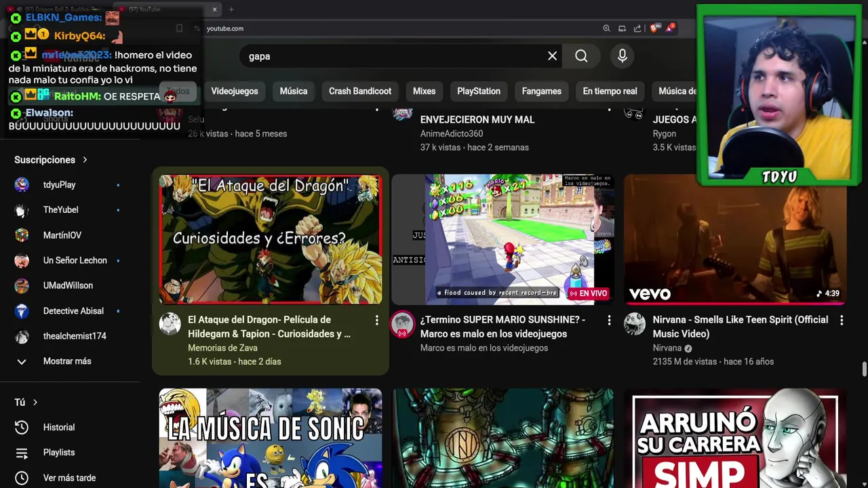The image size is (868, 488).
Task: Start voice search with microphone icon
Action: [623, 56]
